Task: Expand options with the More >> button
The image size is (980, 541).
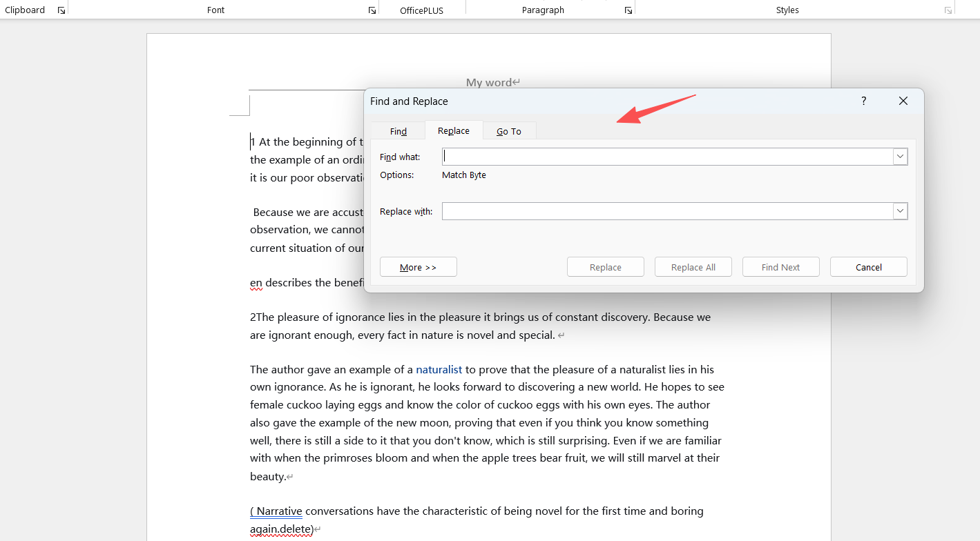Action: (419, 267)
